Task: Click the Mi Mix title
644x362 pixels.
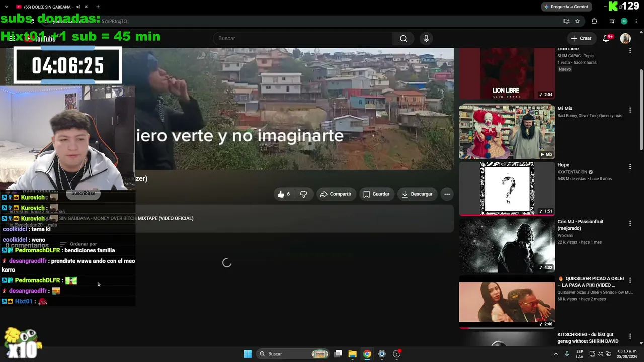Action: (565, 109)
